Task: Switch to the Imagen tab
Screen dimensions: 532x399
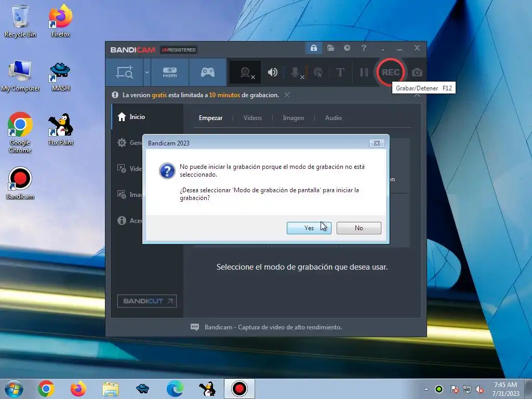Action: coord(293,118)
